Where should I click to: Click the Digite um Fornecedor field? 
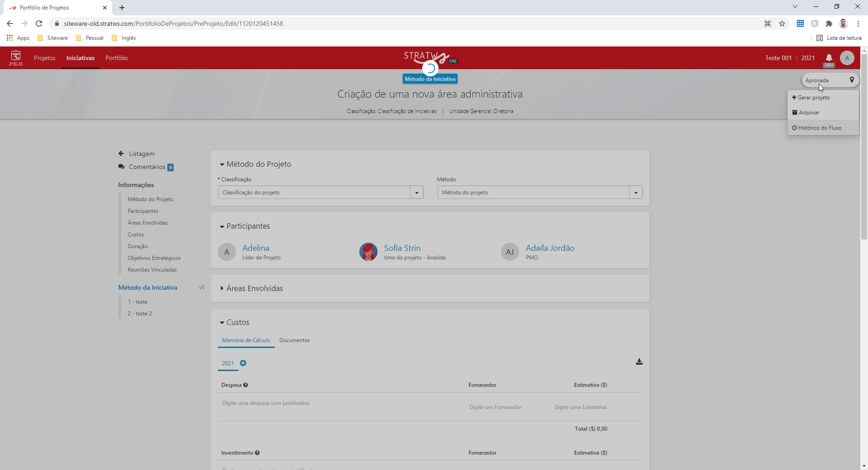pyautogui.click(x=495, y=407)
